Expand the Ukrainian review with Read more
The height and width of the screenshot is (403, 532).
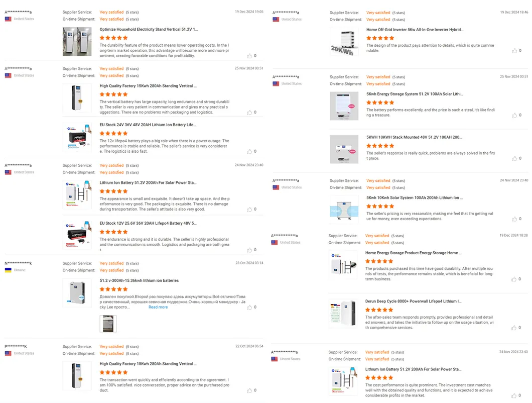coord(158,307)
